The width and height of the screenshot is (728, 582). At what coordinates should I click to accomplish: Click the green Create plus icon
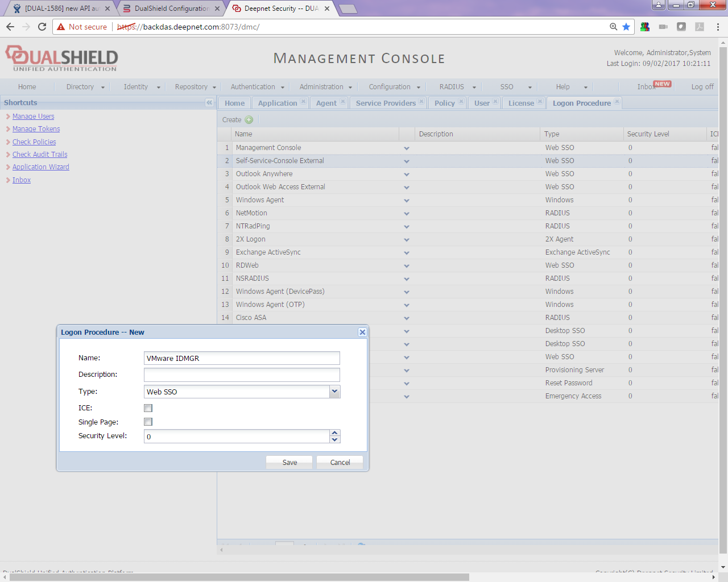tap(249, 120)
